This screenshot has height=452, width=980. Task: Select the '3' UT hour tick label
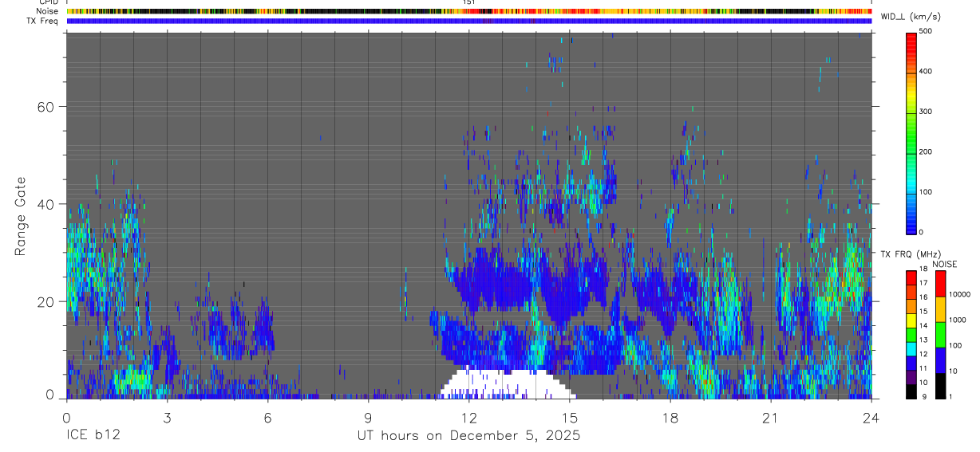tap(167, 417)
